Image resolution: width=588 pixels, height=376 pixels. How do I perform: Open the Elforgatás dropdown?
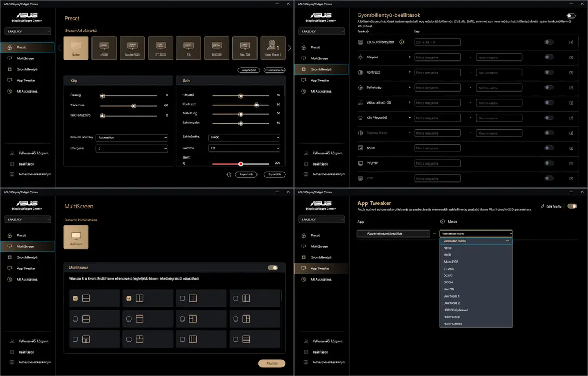point(132,149)
